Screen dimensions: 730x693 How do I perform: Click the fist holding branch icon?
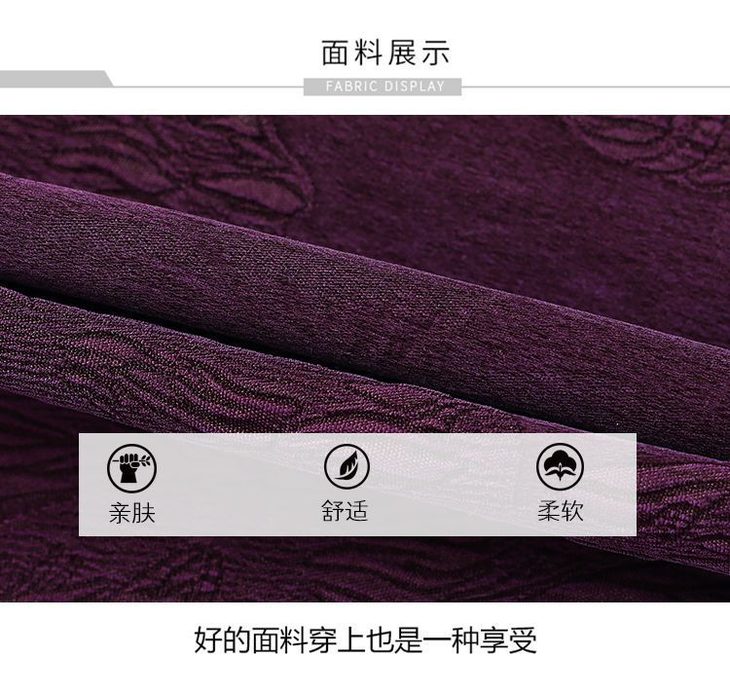[132, 467]
